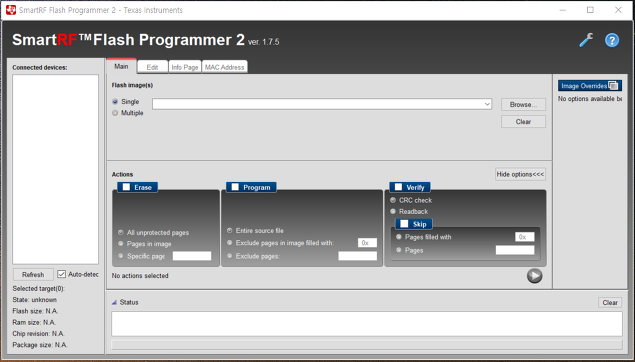Select Readback verify option
This screenshot has height=362, width=635.
[393, 211]
